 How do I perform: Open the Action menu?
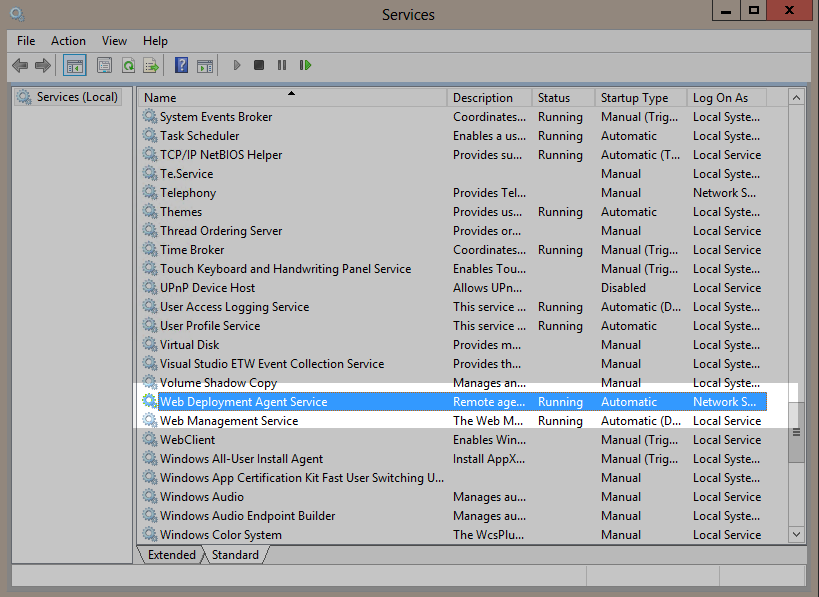(68, 41)
